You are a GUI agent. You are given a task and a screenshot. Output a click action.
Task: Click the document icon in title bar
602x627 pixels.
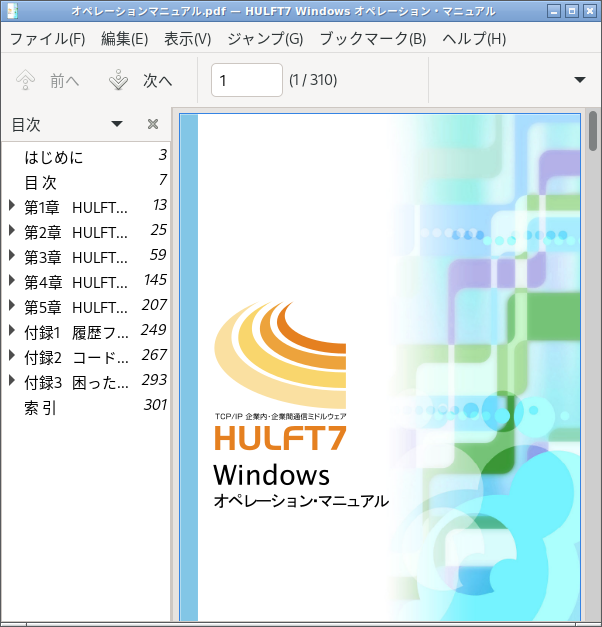(12, 11)
